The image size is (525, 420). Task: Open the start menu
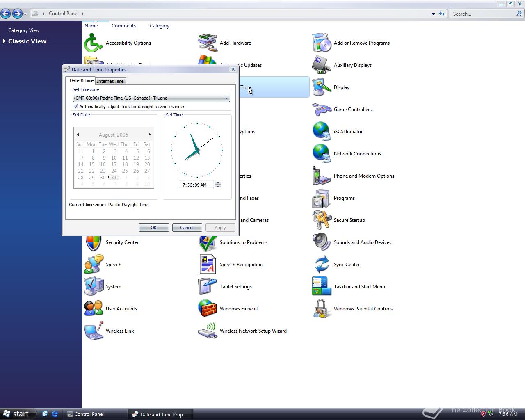point(16,414)
